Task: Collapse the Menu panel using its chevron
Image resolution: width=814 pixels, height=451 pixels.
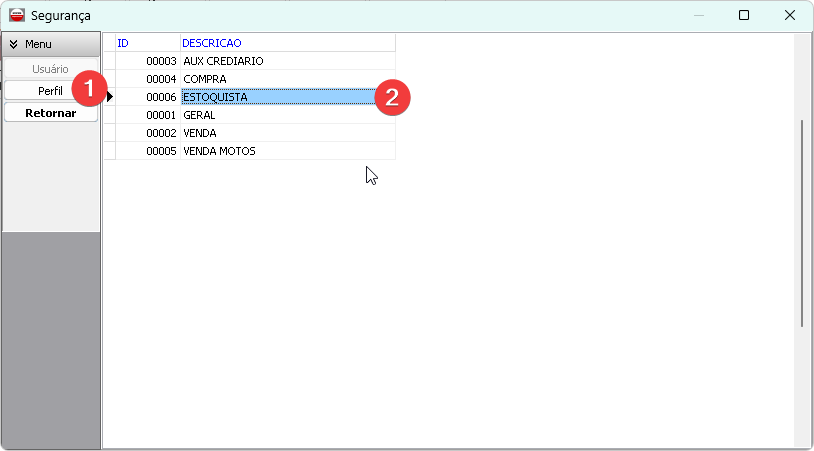Action: point(14,45)
